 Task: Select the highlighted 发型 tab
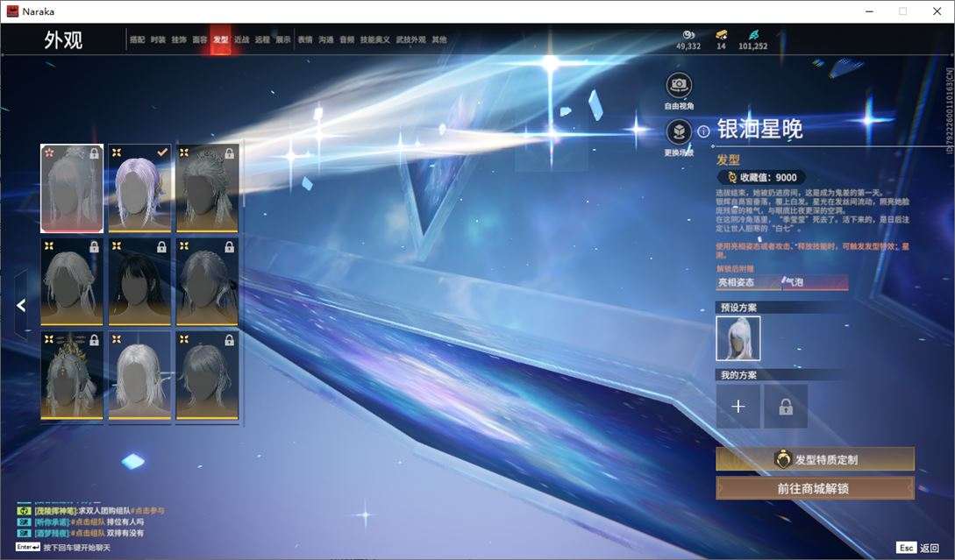pos(220,39)
